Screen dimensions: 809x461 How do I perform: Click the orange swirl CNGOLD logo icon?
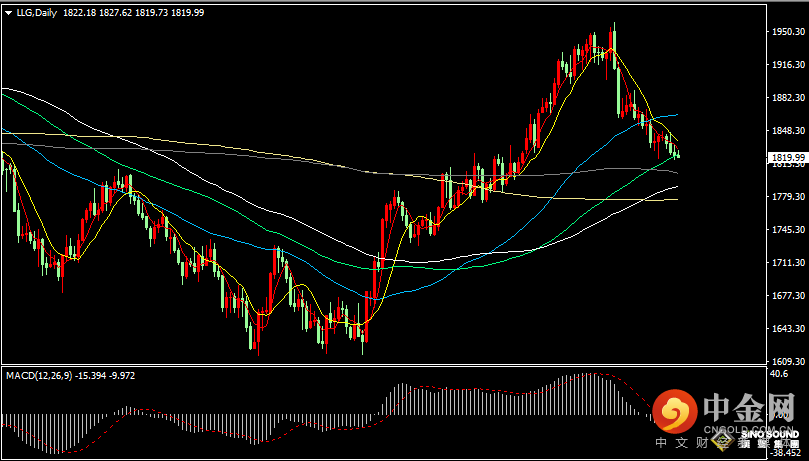(675, 410)
